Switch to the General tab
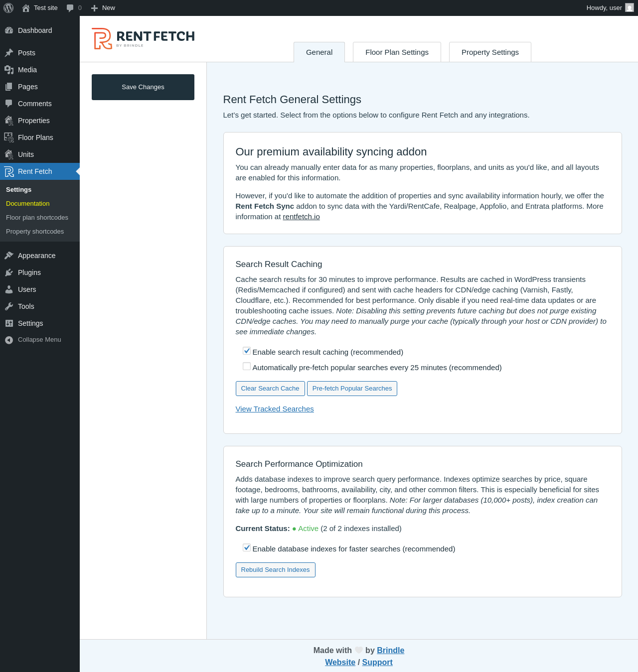The width and height of the screenshot is (638, 672). coord(319,52)
